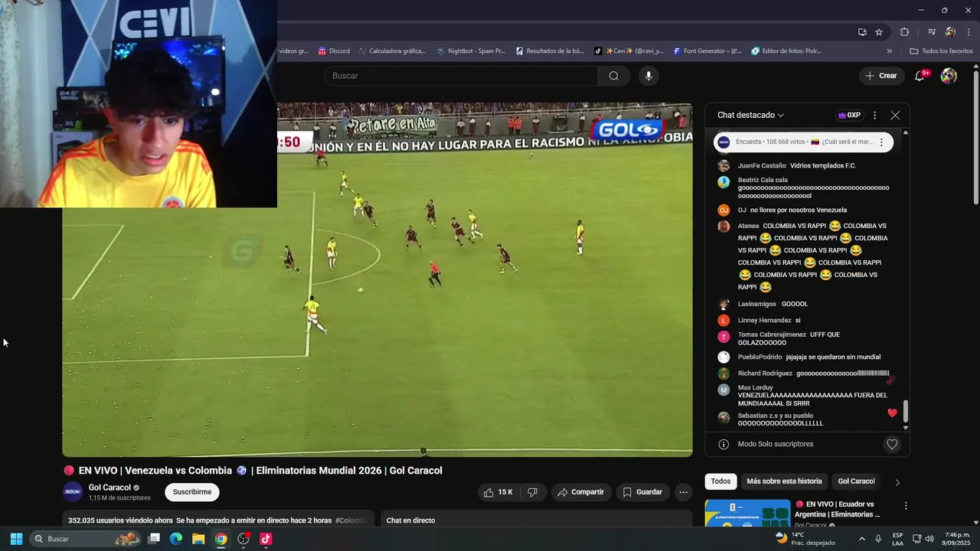Click the live video player

(x=377, y=280)
